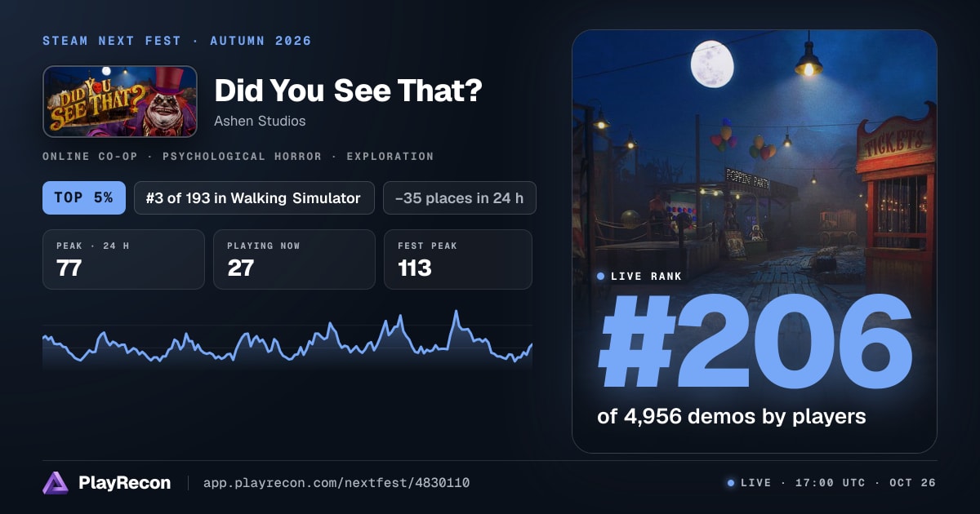The width and height of the screenshot is (980, 514).
Task: Click the LIVE status dot in the footer
Action: [x=731, y=483]
